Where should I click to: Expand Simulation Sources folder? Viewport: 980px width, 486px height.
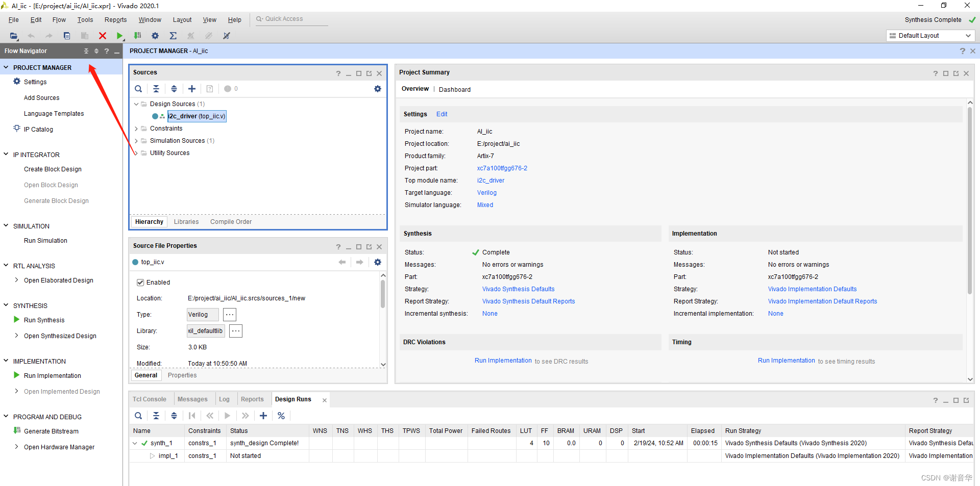136,141
